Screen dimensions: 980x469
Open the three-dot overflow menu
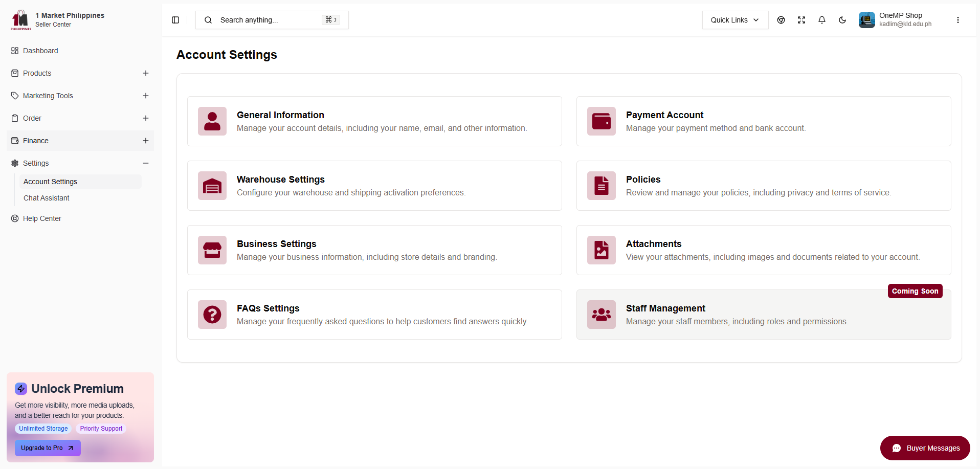coord(958,20)
